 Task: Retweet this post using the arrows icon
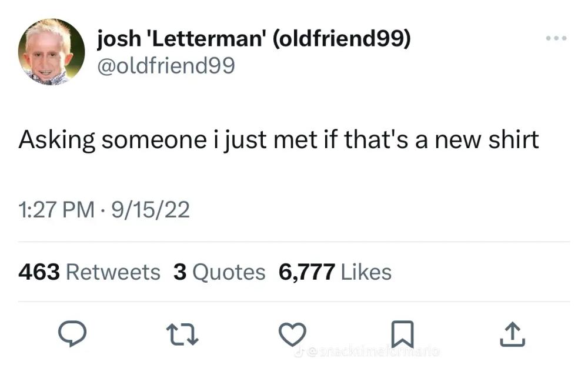tap(182, 334)
